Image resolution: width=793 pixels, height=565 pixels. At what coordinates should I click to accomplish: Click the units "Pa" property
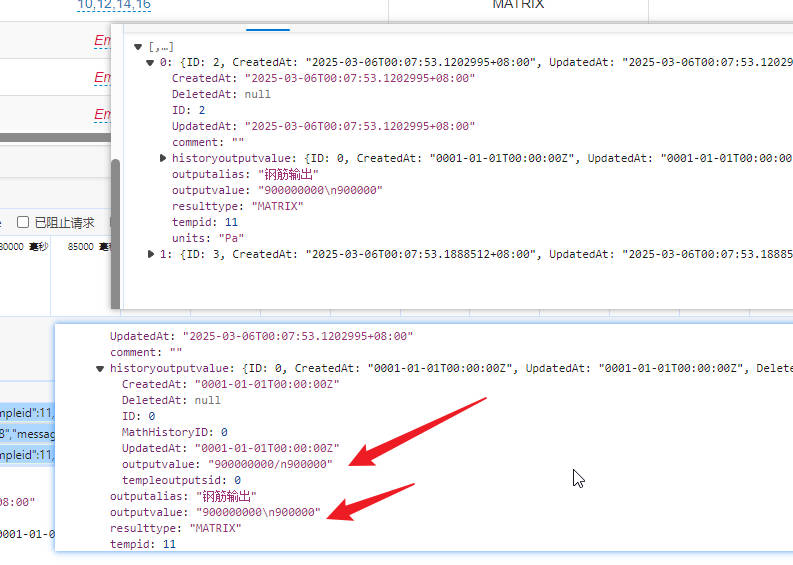pyautogui.click(x=208, y=238)
